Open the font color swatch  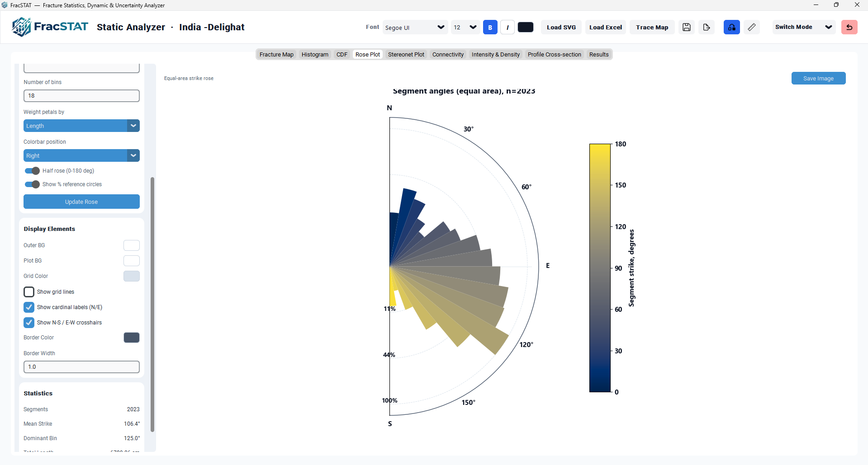526,27
